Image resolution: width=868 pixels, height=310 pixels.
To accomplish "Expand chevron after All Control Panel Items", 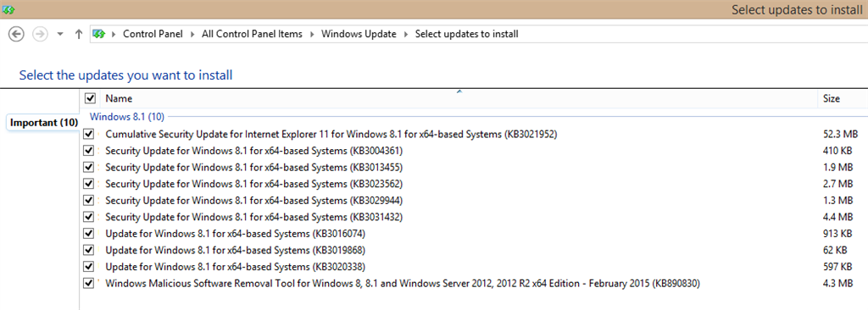I will (313, 35).
